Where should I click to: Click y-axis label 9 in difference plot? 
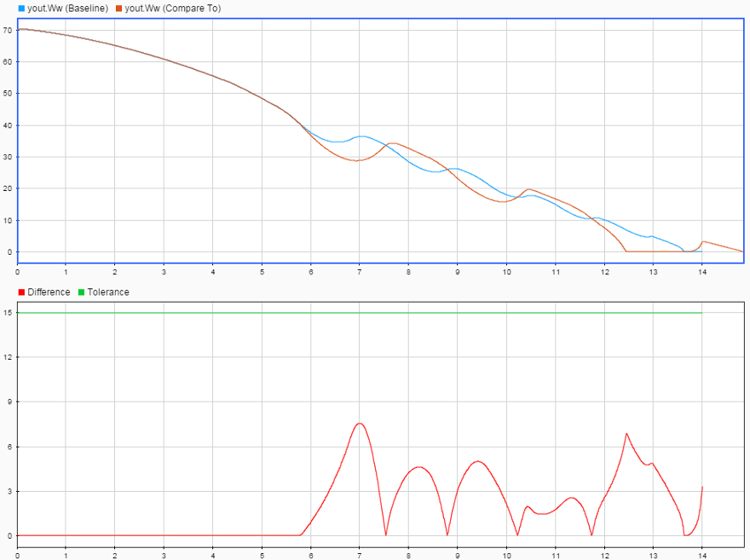point(9,402)
